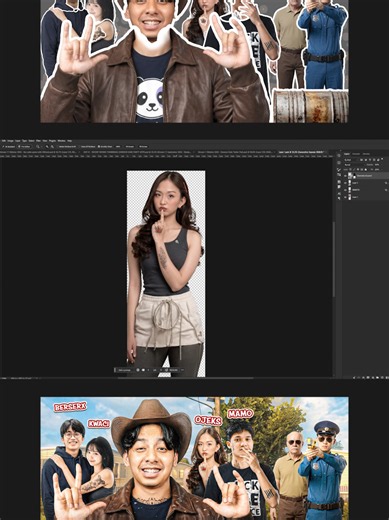Click the add layer mask icon

pyautogui.click(x=368, y=378)
